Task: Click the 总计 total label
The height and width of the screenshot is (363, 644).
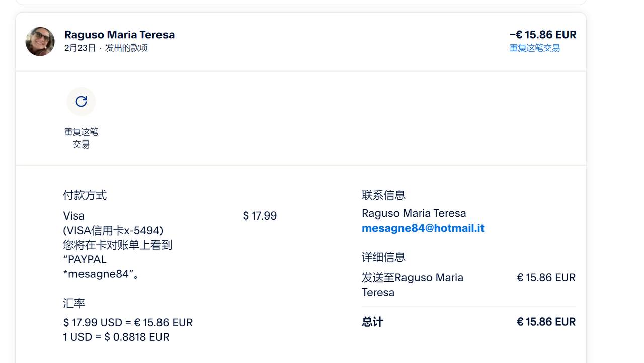Action: pyautogui.click(x=372, y=322)
